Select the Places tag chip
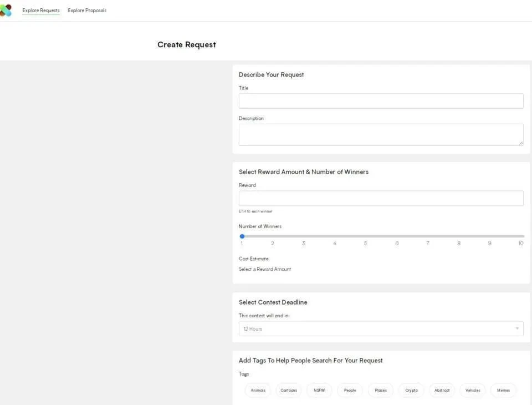Image resolution: width=532 pixels, height=405 pixels. (381, 391)
